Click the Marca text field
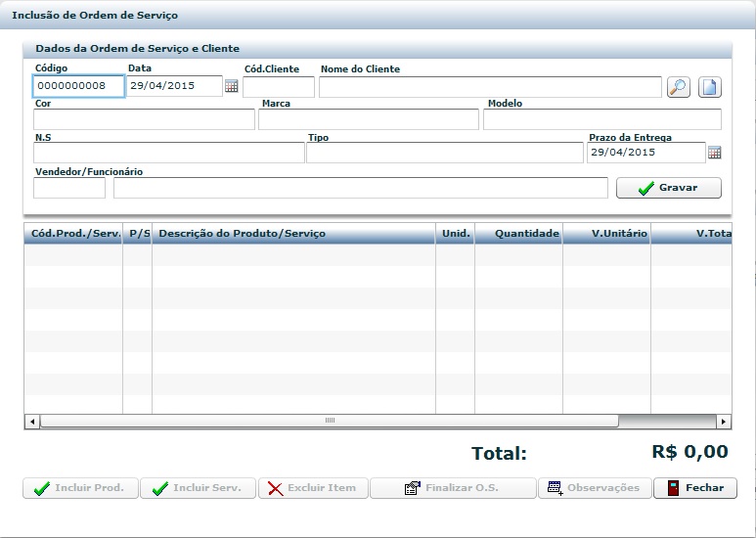Screen dimensions: 756x538 coord(369,119)
